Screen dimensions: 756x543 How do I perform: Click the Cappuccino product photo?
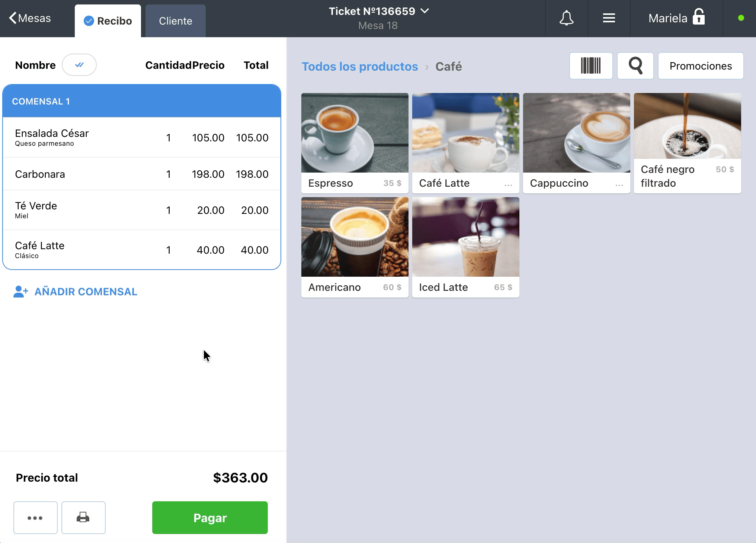pos(577,133)
